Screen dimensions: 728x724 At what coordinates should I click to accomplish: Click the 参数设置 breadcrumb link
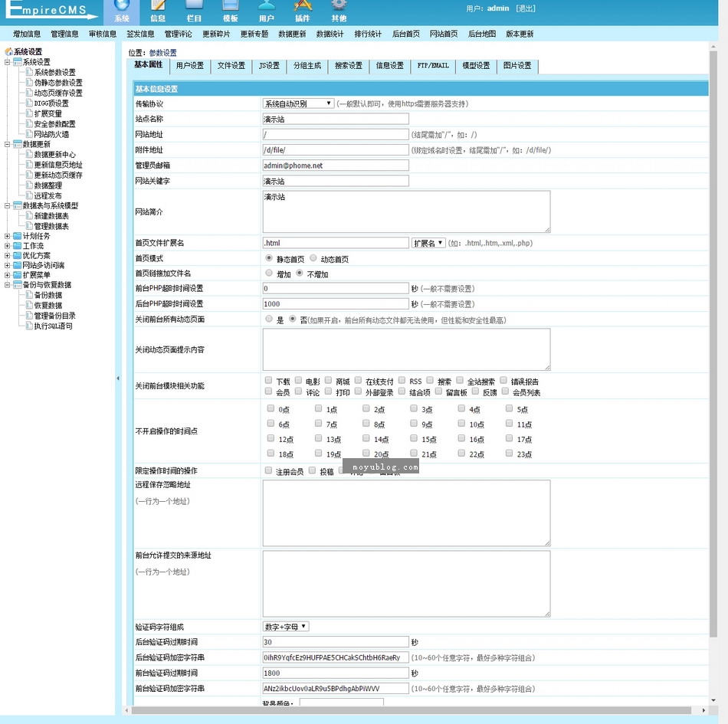click(163, 52)
